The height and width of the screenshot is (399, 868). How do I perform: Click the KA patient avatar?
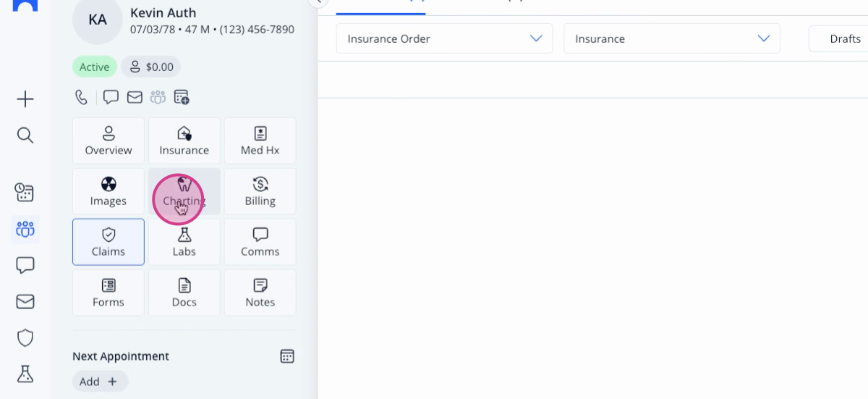pyautogui.click(x=98, y=20)
